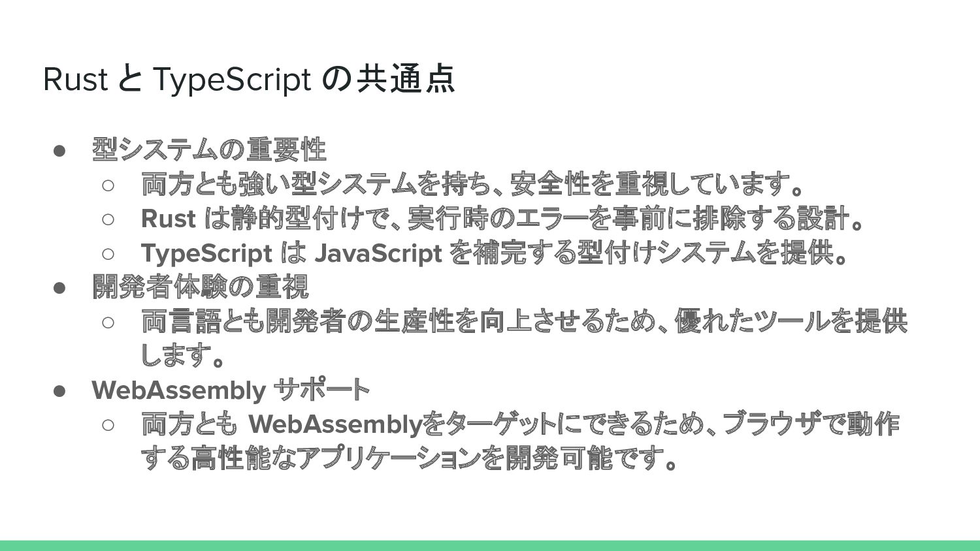The width and height of the screenshot is (980, 551).
Task: Click the slide title 'Rust と TypeScript の共通点'
Action: pos(249,79)
